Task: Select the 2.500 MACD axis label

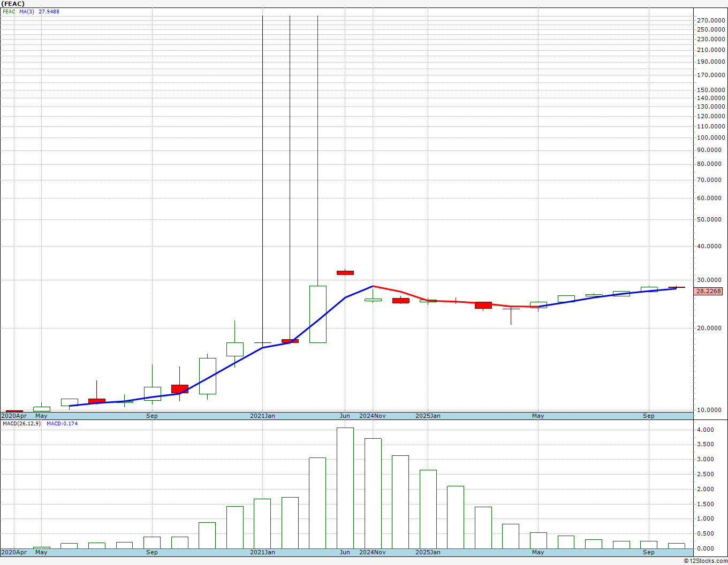Action: [x=705, y=474]
